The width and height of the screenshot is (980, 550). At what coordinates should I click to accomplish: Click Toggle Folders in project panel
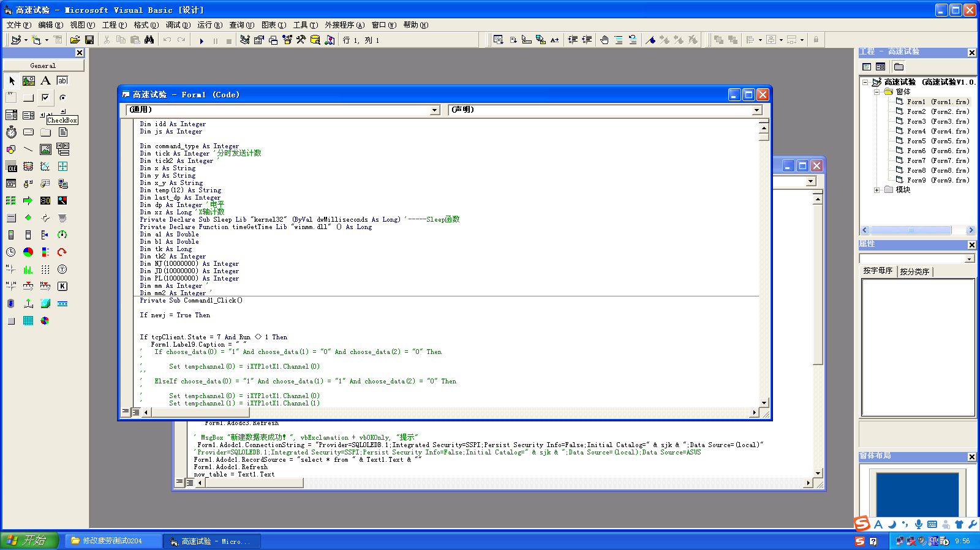[x=899, y=67]
